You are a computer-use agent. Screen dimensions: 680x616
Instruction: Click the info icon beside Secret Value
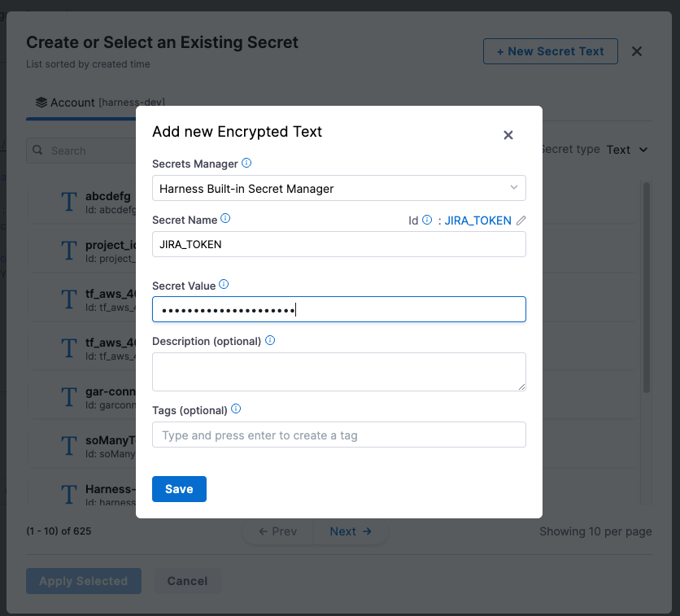(x=224, y=285)
